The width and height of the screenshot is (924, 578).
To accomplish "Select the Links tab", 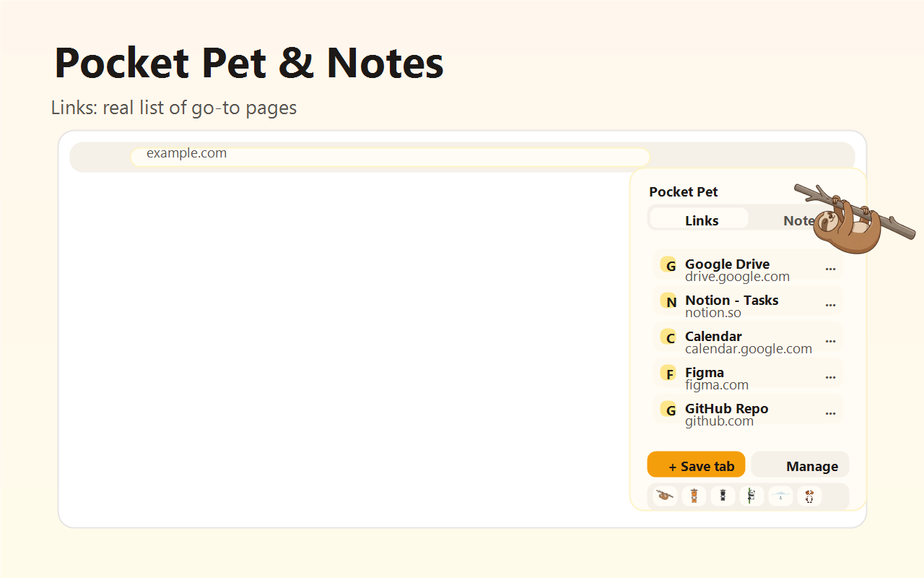I will (x=699, y=220).
